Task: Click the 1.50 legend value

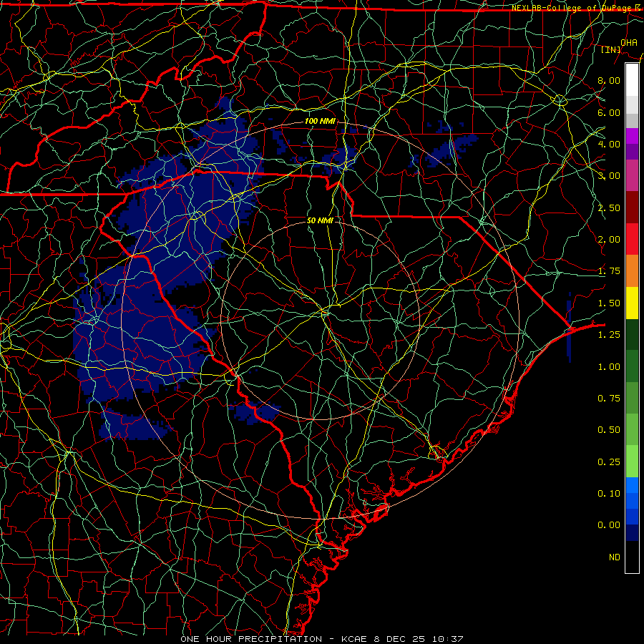Action: point(609,303)
